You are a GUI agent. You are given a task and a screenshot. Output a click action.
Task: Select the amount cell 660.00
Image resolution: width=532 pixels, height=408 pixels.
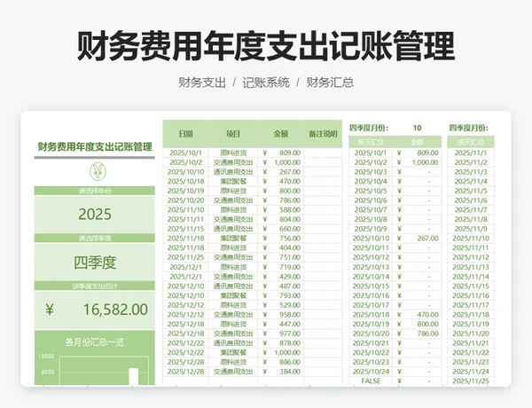coord(281,229)
